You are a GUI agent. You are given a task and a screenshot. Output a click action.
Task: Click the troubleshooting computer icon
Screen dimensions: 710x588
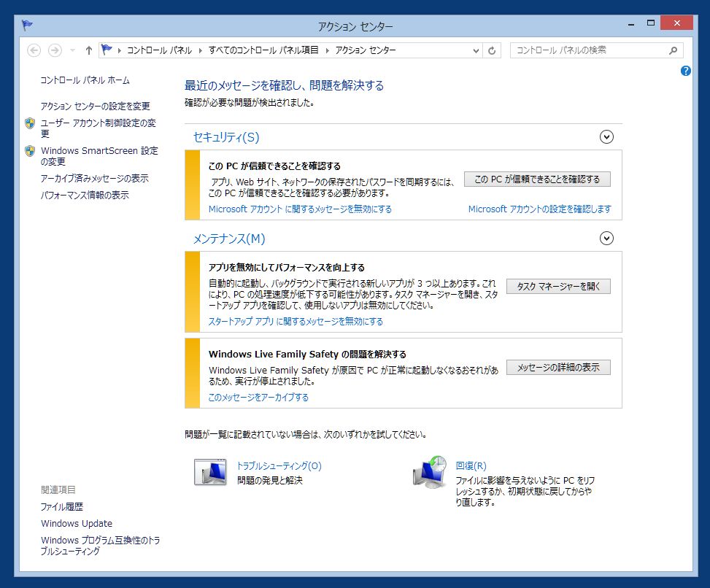pos(210,472)
